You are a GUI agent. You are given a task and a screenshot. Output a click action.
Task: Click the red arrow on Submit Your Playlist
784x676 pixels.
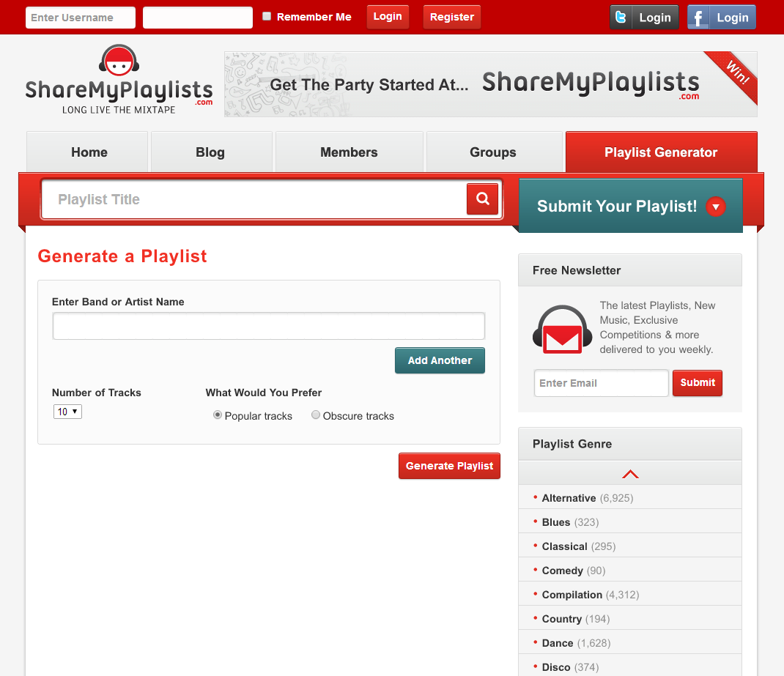(x=715, y=207)
